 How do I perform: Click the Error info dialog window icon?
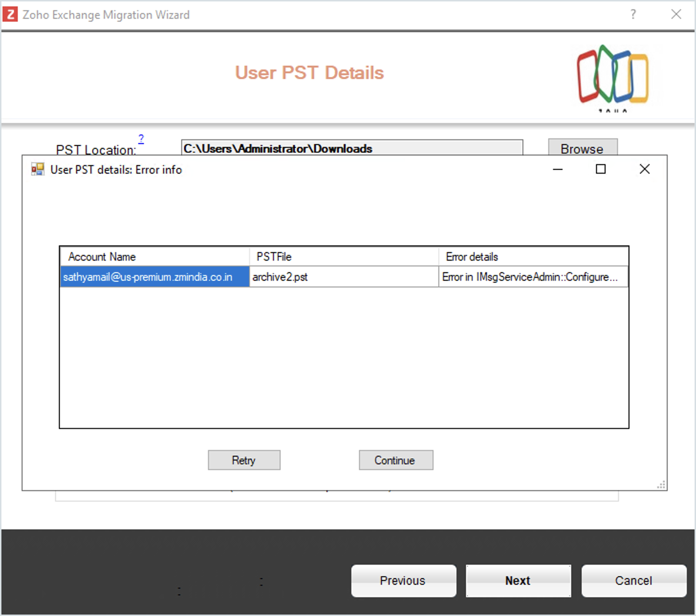pos(38,169)
